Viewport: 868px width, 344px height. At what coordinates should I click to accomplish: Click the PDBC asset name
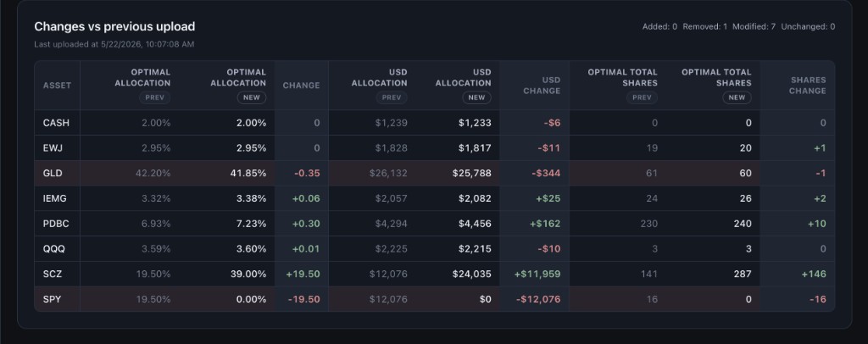pyautogui.click(x=56, y=224)
